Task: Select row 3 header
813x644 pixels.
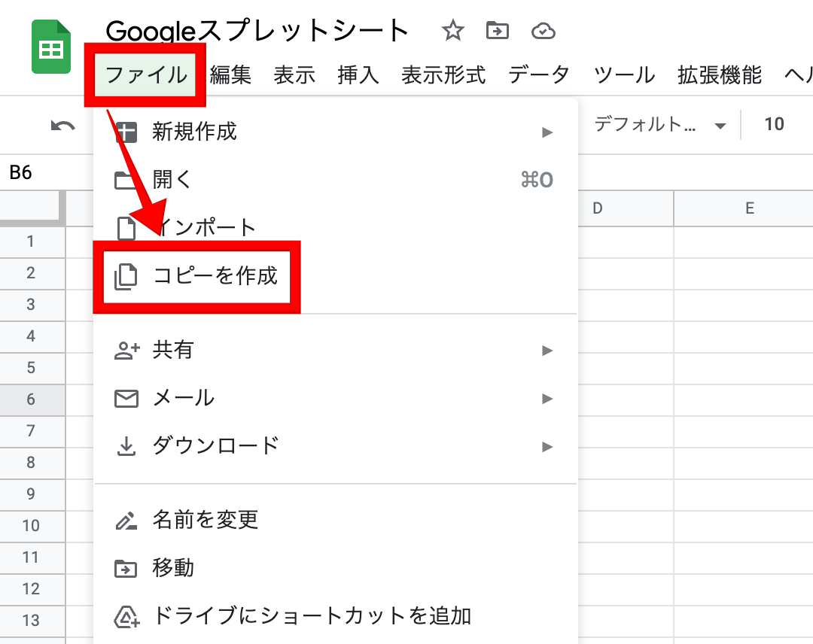Action: (32, 305)
